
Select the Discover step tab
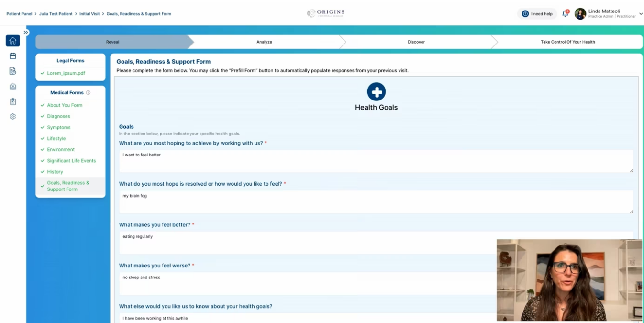point(416,42)
